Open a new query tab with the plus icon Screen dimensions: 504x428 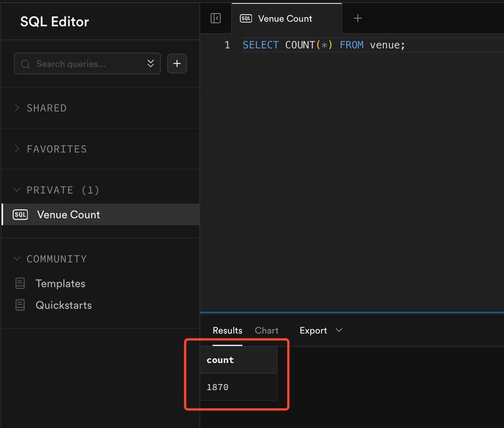coord(358,18)
